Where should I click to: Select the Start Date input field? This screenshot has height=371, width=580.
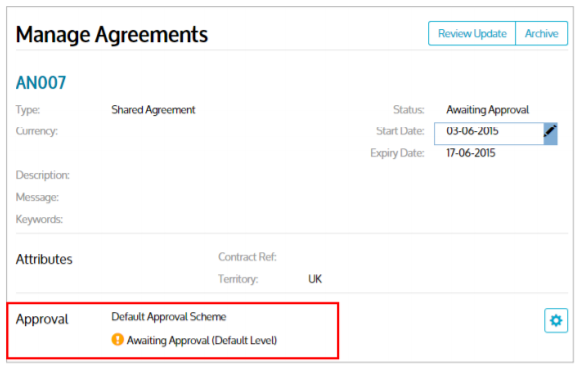(x=489, y=134)
